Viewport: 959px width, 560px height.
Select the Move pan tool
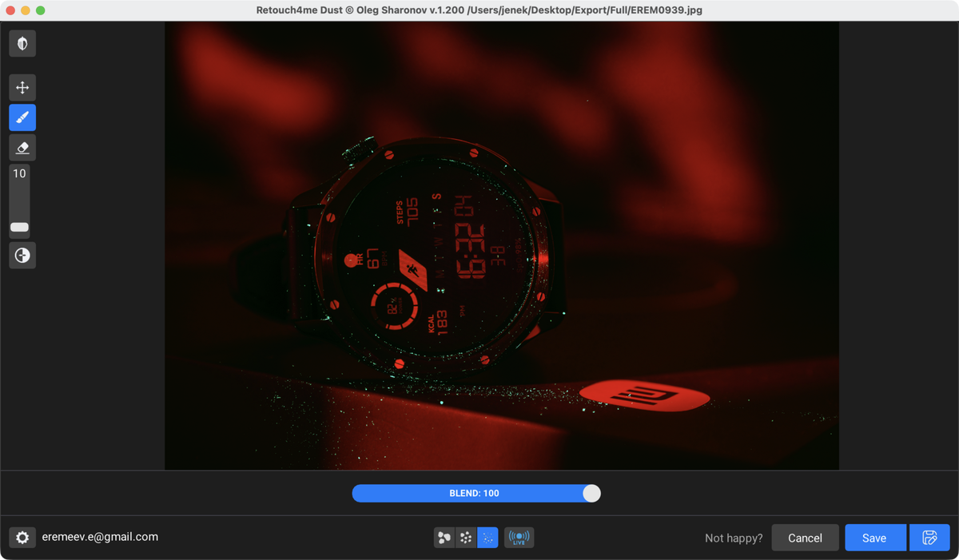coord(22,87)
